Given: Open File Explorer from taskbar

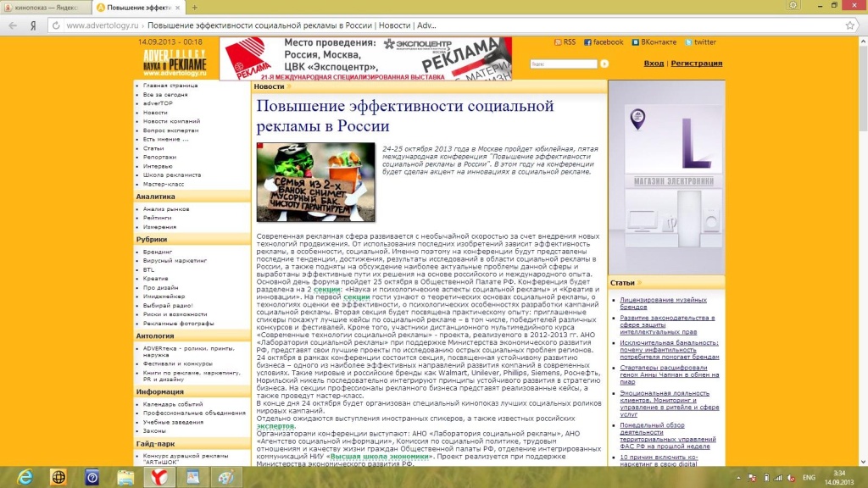Looking at the screenshot, I should coord(125,477).
